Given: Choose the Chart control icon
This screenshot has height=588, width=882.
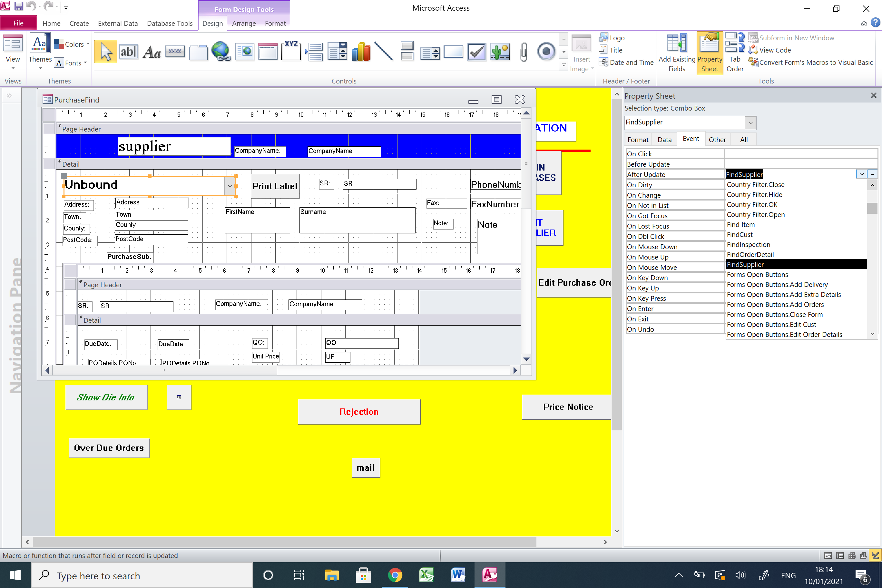Looking at the screenshot, I should [361, 52].
